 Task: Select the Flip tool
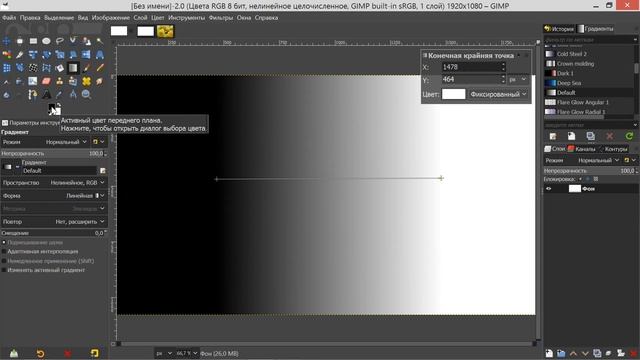(x=86, y=55)
